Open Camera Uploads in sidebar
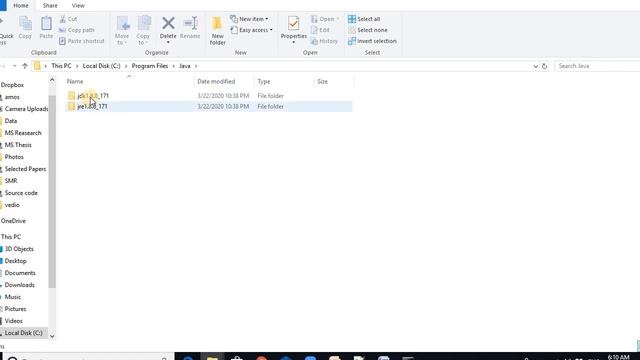This screenshot has width=640, height=360. [x=26, y=109]
